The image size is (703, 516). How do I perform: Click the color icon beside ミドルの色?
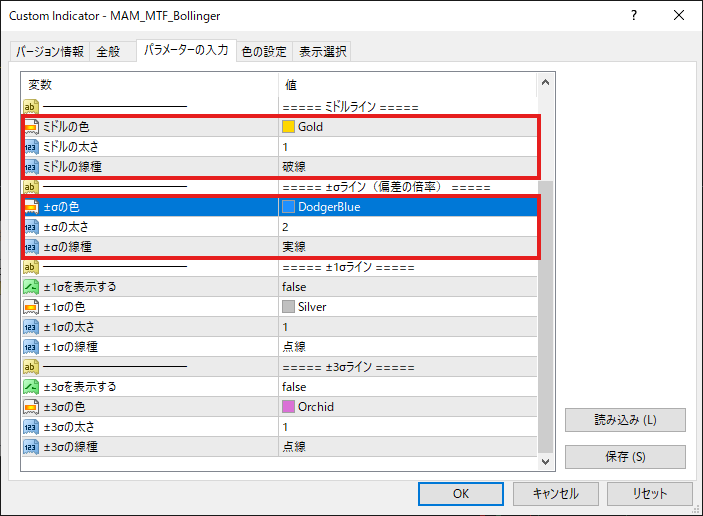[x=31, y=127]
